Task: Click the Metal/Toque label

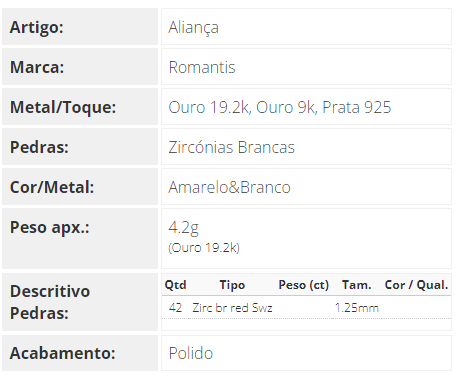Action: coord(63,107)
